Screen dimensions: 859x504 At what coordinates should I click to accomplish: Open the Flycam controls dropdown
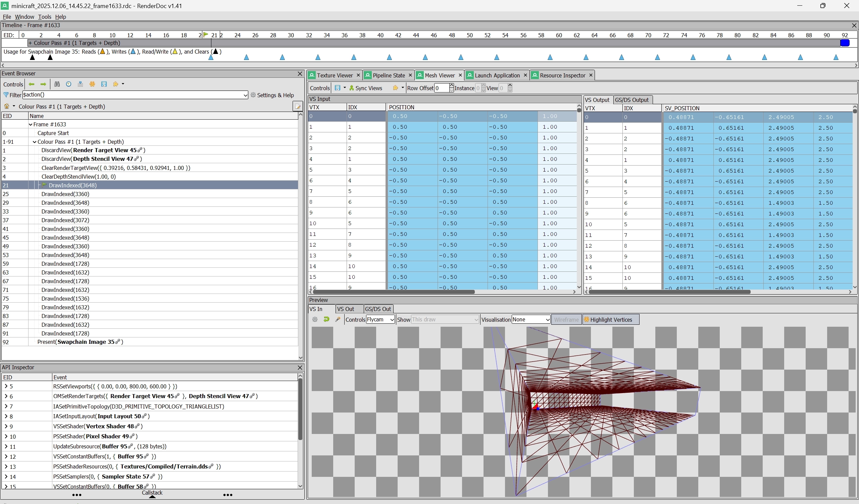click(380, 319)
